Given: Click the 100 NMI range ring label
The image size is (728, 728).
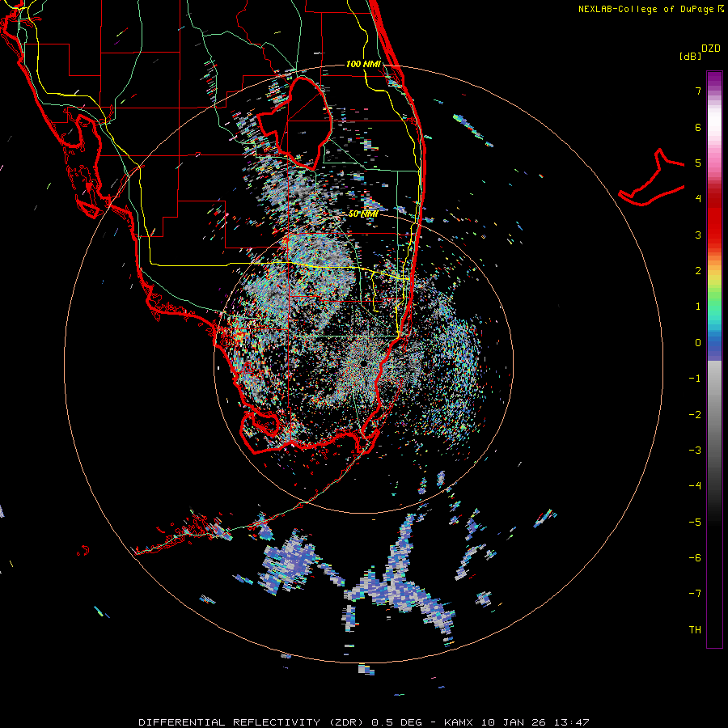Looking at the screenshot, I should pyautogui.click(x=363, y=64).
